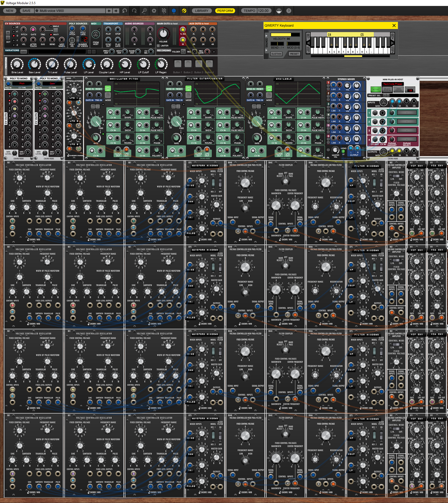Click the octave down arrow in CV Sources

(8, 37)
